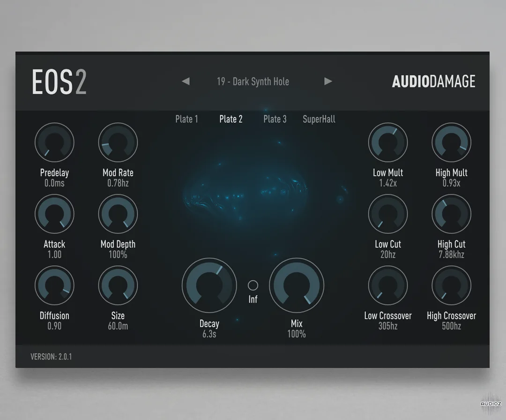Click the large Decay knob

209,285
